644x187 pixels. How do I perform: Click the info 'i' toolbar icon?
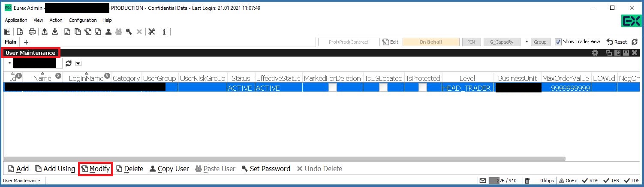[164, 32]
